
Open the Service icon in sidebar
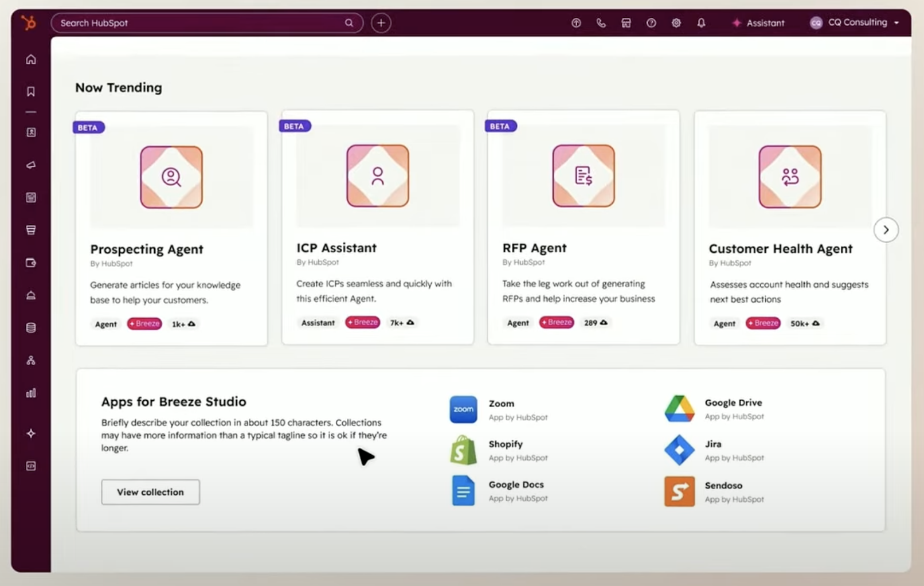(x=31, y=295)
